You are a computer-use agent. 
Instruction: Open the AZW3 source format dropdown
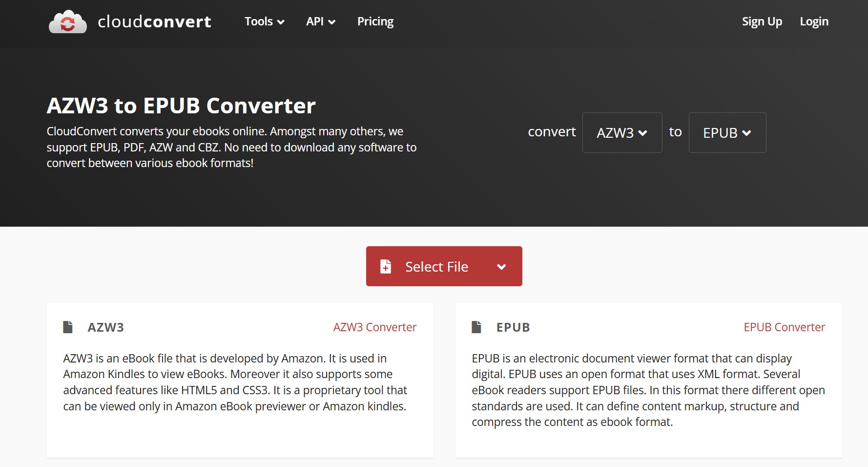(622, 132)
